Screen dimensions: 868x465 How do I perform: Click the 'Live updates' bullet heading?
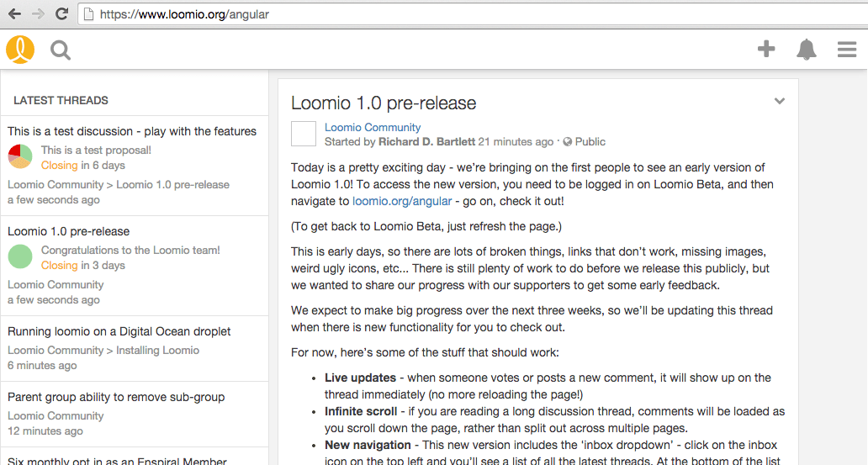pos(360,378)
